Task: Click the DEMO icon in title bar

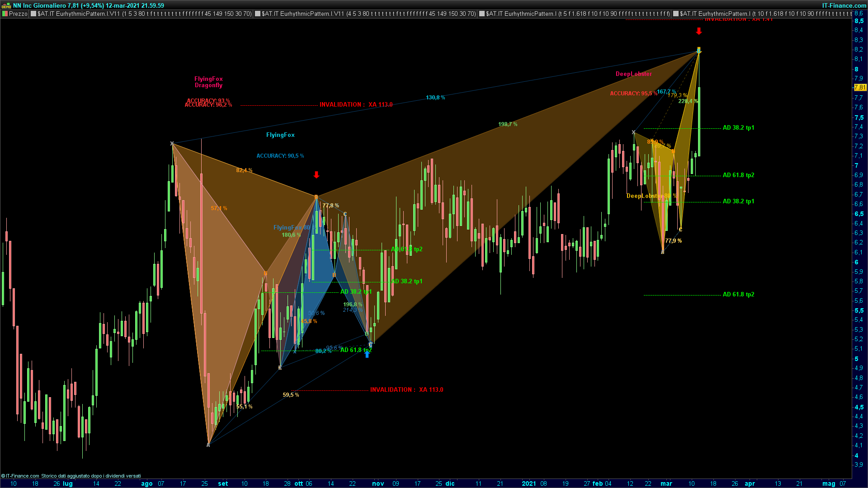Action: (x=6, y=5)
